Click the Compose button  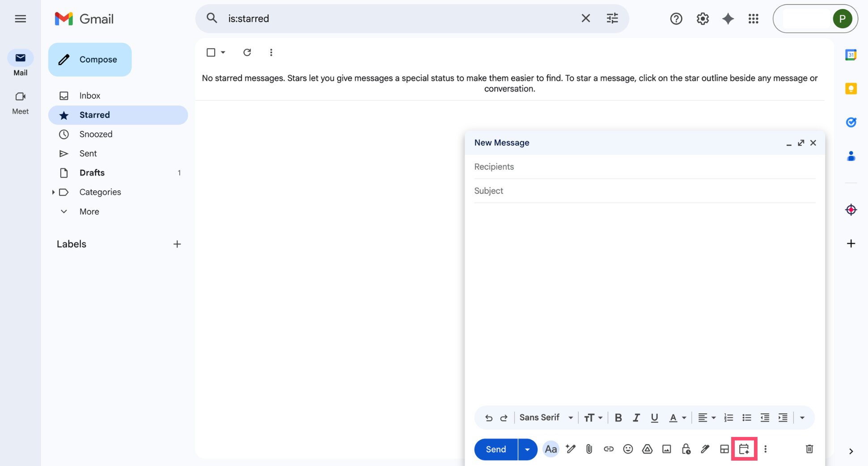(x=89, y=59)
